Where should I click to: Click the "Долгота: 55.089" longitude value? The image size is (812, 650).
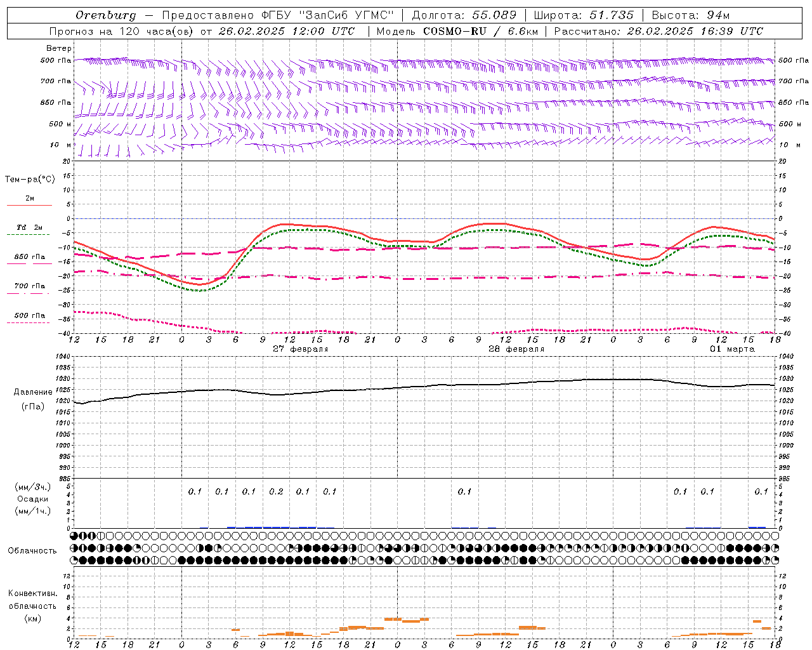(464, 15)
